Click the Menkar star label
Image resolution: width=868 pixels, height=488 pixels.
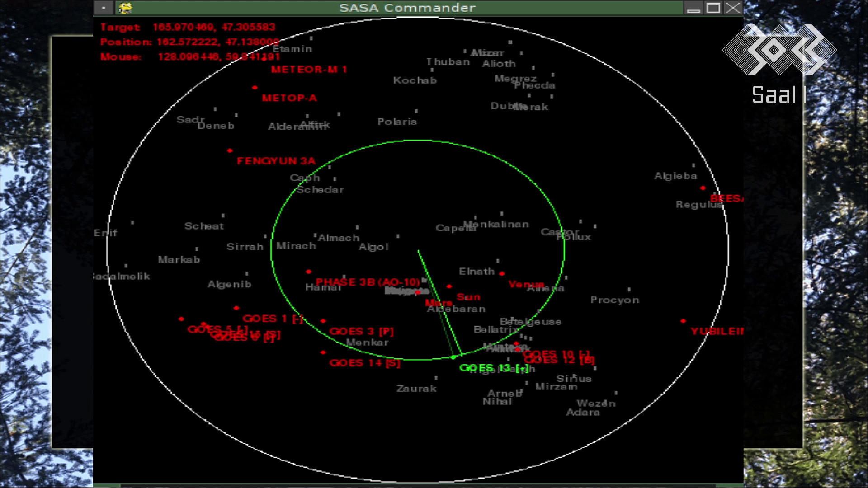367,343
